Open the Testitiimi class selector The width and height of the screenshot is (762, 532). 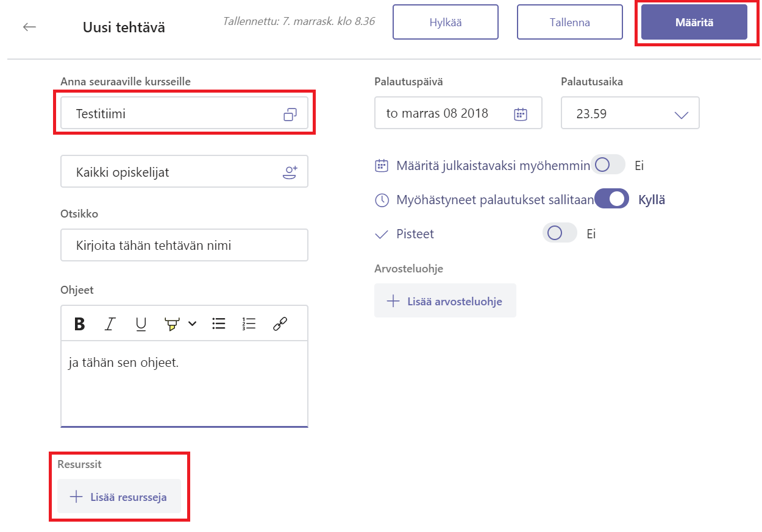184,113
